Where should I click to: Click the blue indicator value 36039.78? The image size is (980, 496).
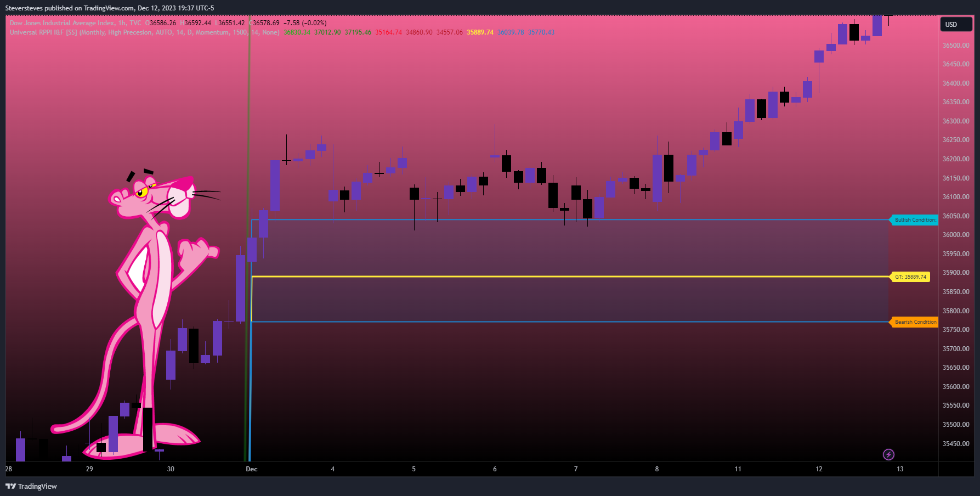tap(511, 32)
